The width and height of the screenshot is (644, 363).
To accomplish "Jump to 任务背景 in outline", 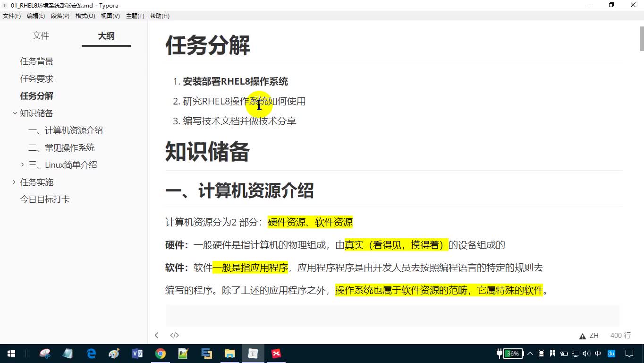I will point(37,61).
